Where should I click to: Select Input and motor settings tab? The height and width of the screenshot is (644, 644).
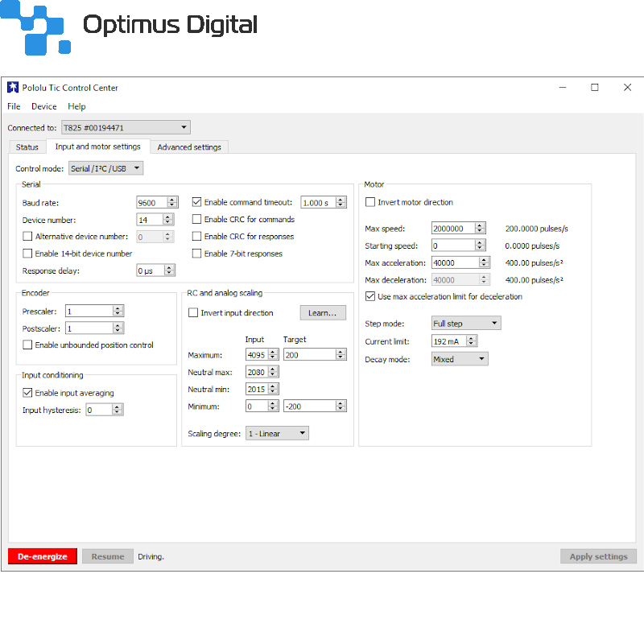point(97,147)
